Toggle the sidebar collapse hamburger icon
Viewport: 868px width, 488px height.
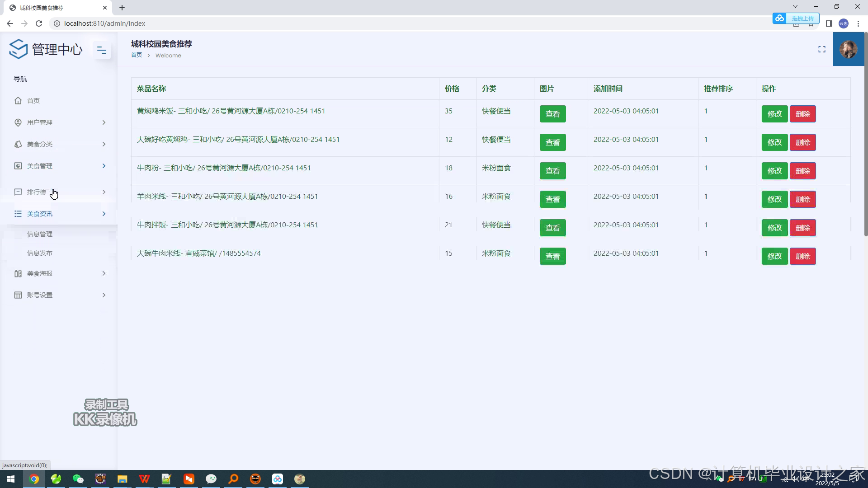(x=102, y=51)
